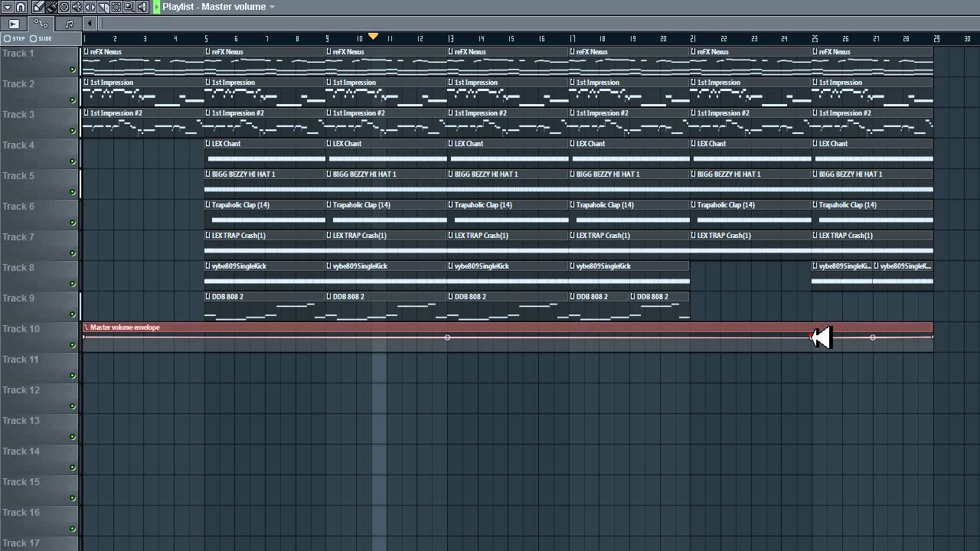Open the 1st Impression clip menu at bar 1

pyautogui.click(x=87, y=83)
